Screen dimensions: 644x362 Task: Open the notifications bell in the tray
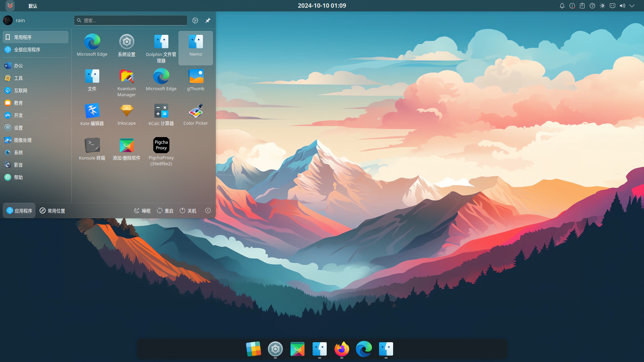pyautogui.click(x=562, y=6)
